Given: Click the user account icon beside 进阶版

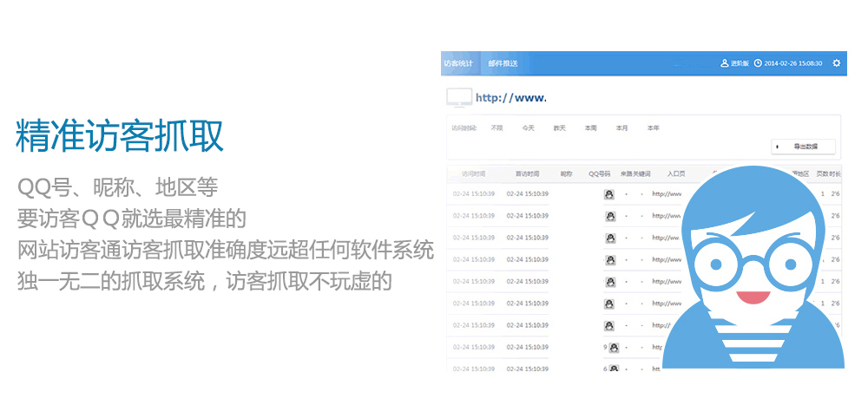Looking at the screenshot, I should [725, 63].
